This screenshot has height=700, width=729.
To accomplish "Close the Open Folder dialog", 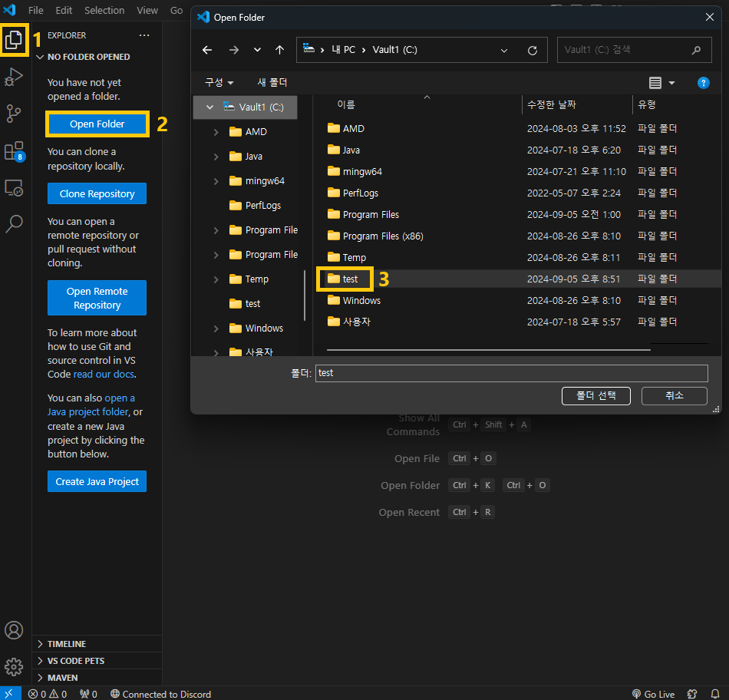I will click(710, 17).
